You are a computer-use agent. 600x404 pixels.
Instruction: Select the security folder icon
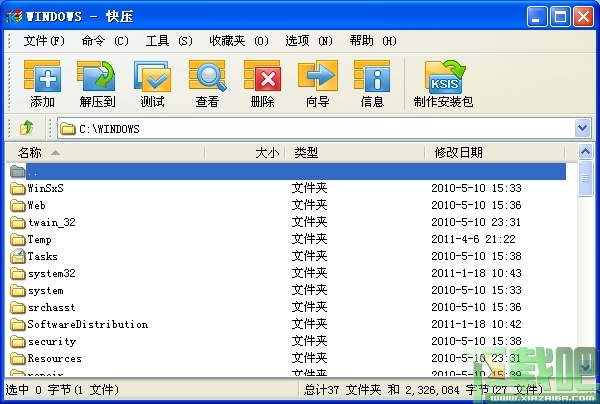[x=18, y=341]
